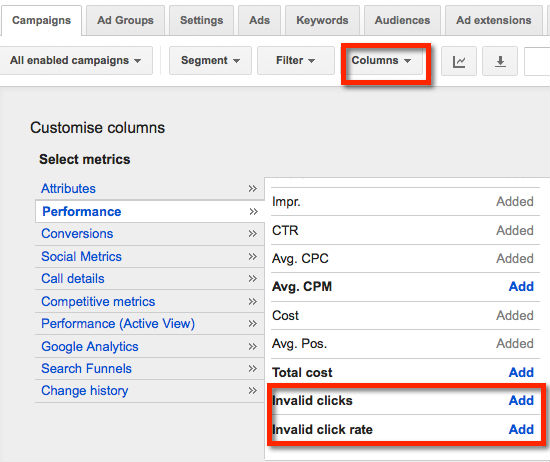Expand Competitive metrics double-chevron arrow
This screenshot has width=550, height=462.
point(253,301)
